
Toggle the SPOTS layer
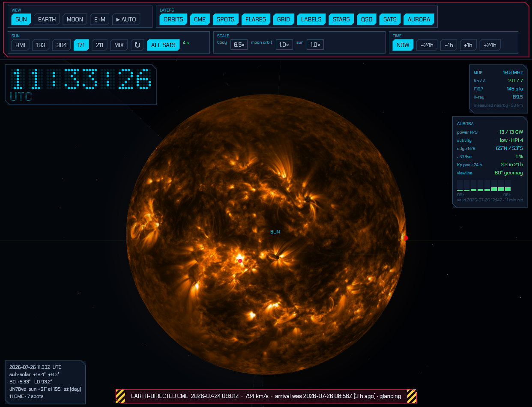coord(226,19)
